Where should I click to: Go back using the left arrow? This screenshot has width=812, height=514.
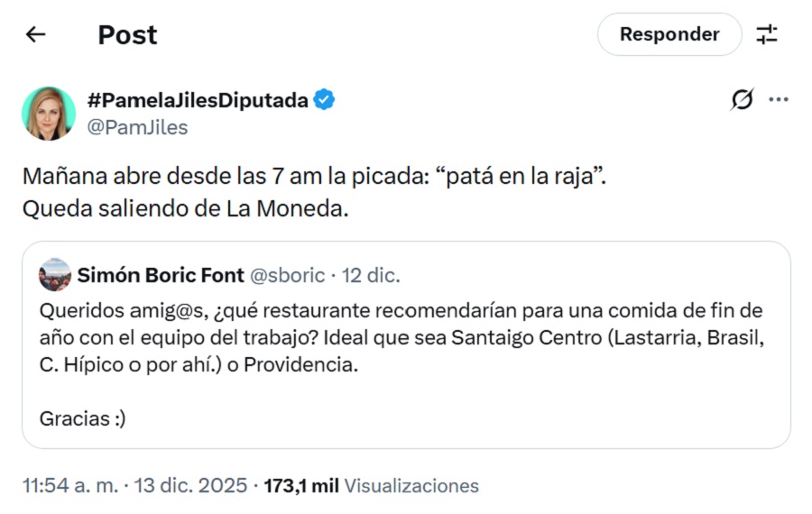pos(35,34)
